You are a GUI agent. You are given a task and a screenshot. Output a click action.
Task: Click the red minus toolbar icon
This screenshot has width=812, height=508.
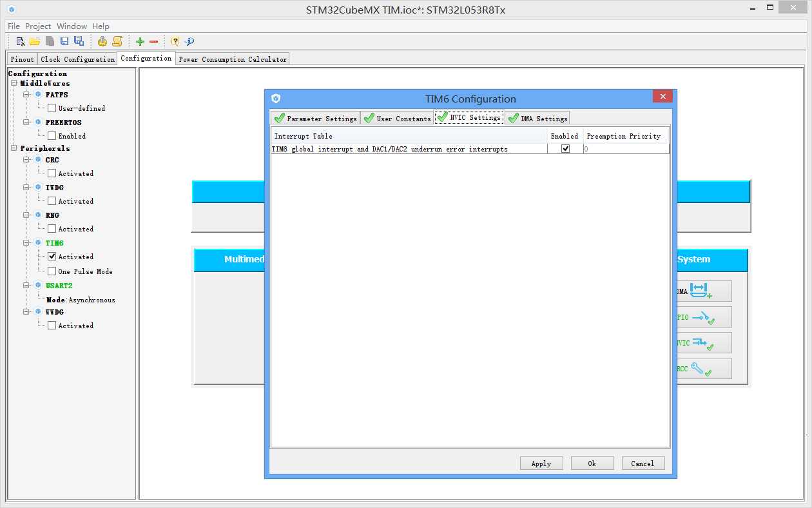(x=153, y=41)
